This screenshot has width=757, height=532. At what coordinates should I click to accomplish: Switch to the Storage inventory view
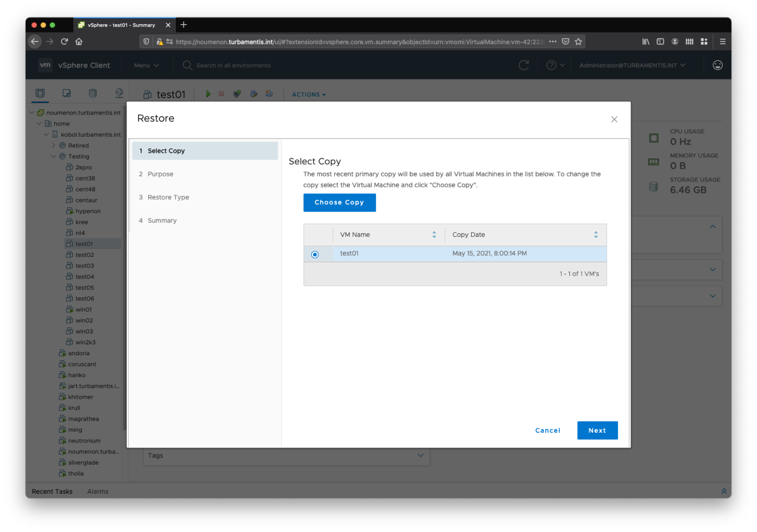click(x=93, y=93)
